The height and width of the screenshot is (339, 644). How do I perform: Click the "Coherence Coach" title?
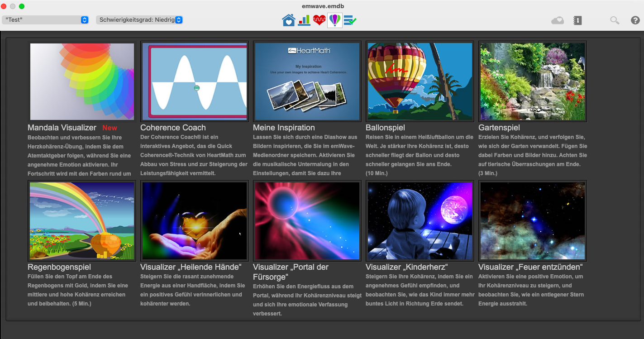pyautogui.click(x=173, y=128)
